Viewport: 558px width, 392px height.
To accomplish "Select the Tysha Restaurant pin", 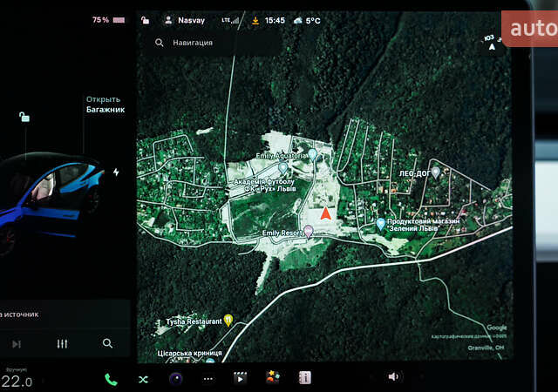I will 228,321.
